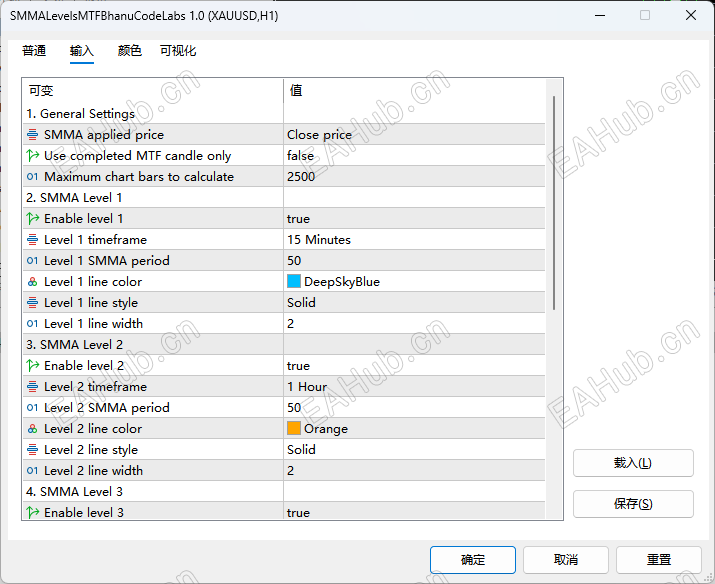Click the enum icon beside Level 2 line style
Screen dimensions: 715x584
[x=32, y=450]
